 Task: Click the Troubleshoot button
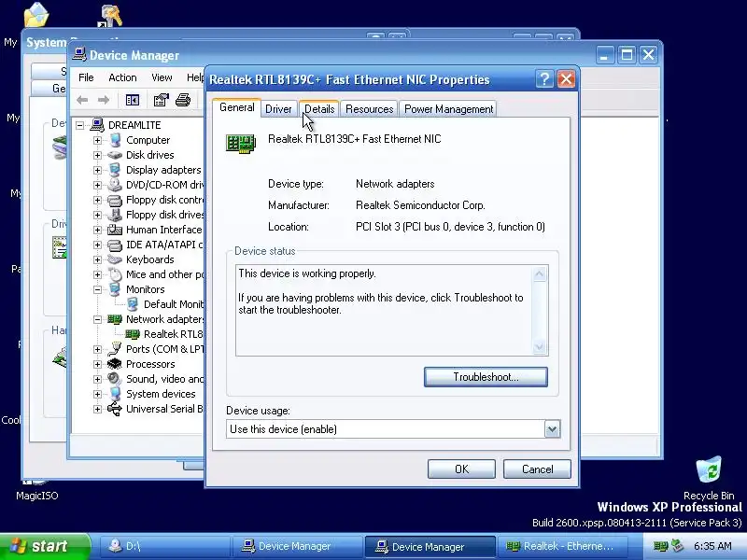(486, 377)
